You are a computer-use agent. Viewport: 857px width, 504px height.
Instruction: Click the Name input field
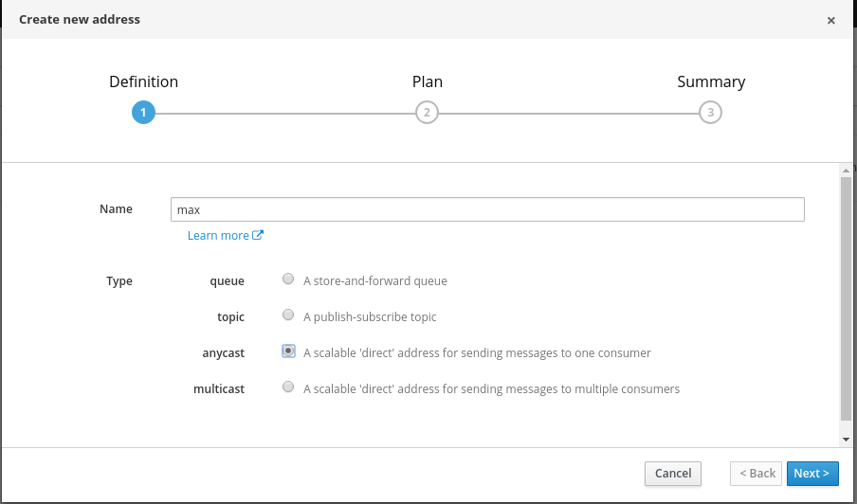487,209
